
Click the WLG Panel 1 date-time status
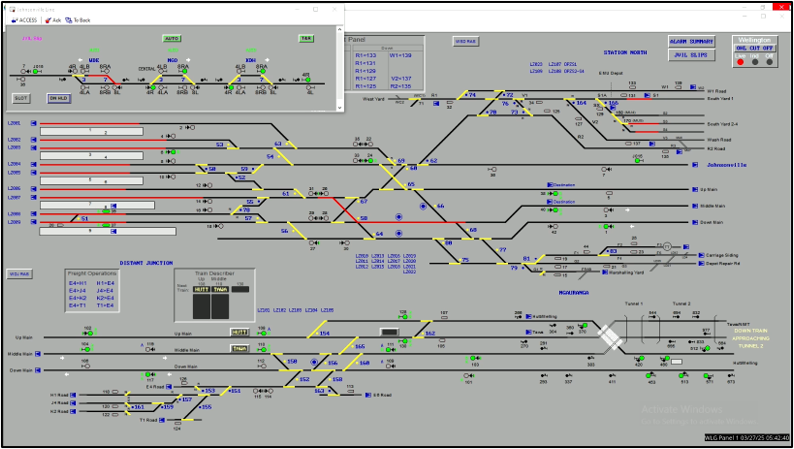[747, 438]
